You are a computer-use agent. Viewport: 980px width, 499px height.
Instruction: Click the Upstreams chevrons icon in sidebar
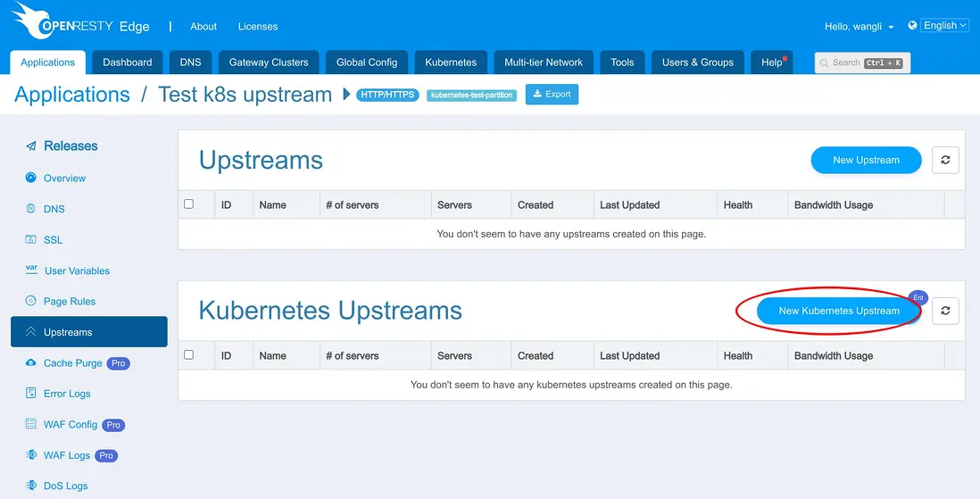pyautogui.click(x=30, y=332)
